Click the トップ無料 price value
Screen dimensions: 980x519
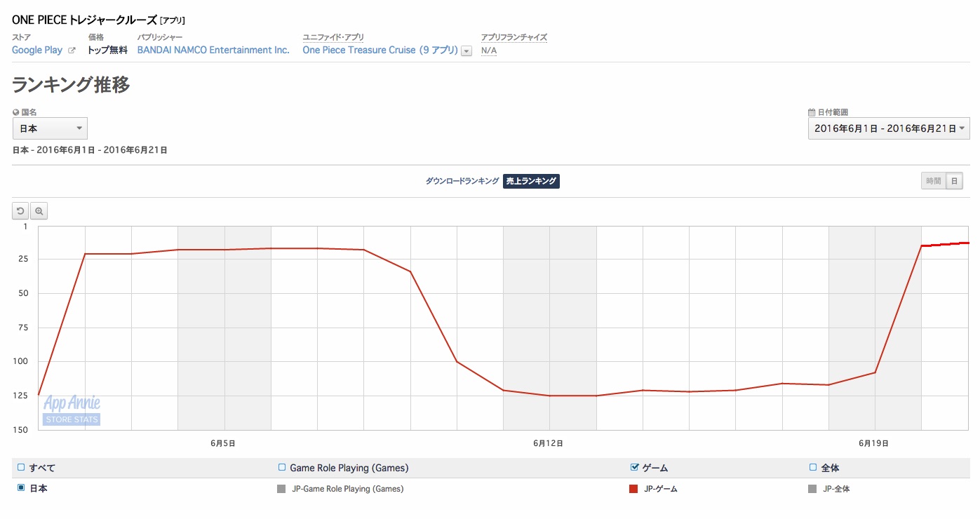click(107, 50)
